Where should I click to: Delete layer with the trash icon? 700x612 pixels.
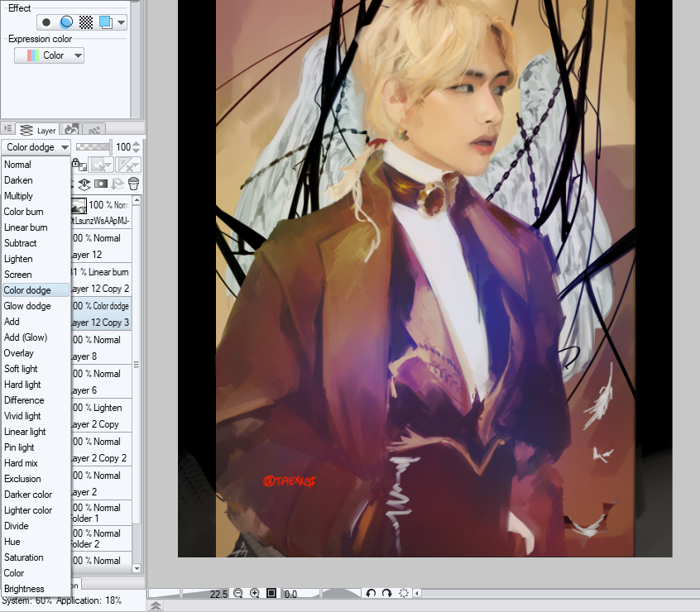[x=133, y=184]
